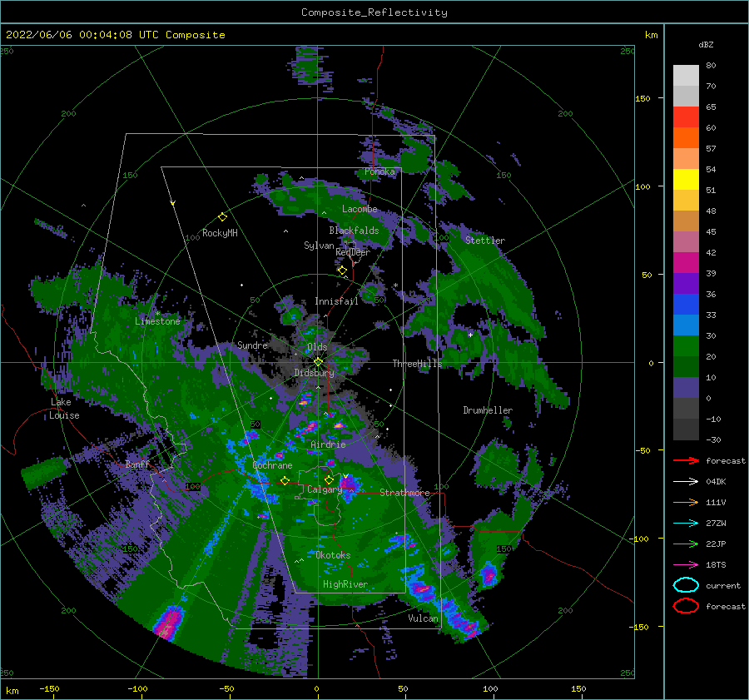Click the yellow diamond marker near RedDeer

point(343,271)
